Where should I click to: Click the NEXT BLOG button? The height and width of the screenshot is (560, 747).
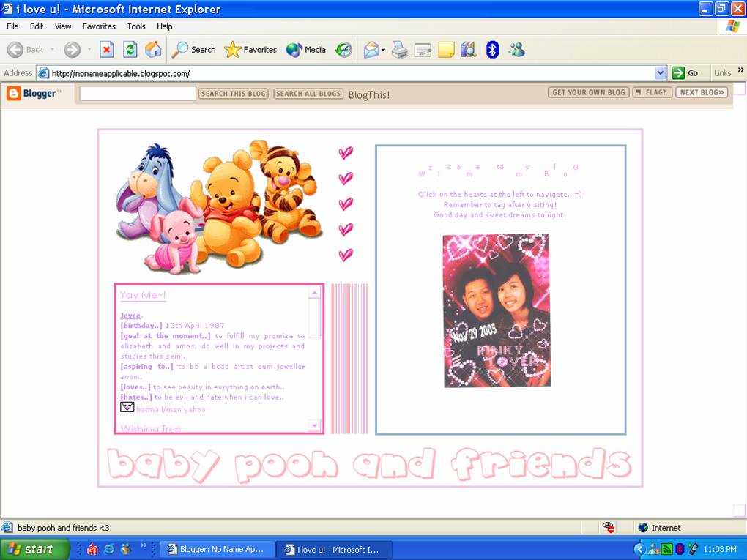point(702,92)
